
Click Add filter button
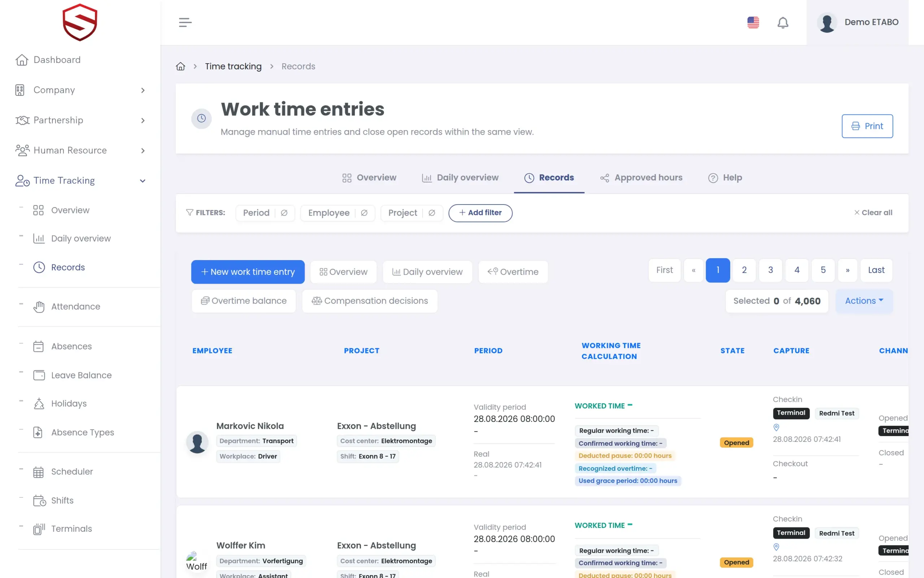480,212
